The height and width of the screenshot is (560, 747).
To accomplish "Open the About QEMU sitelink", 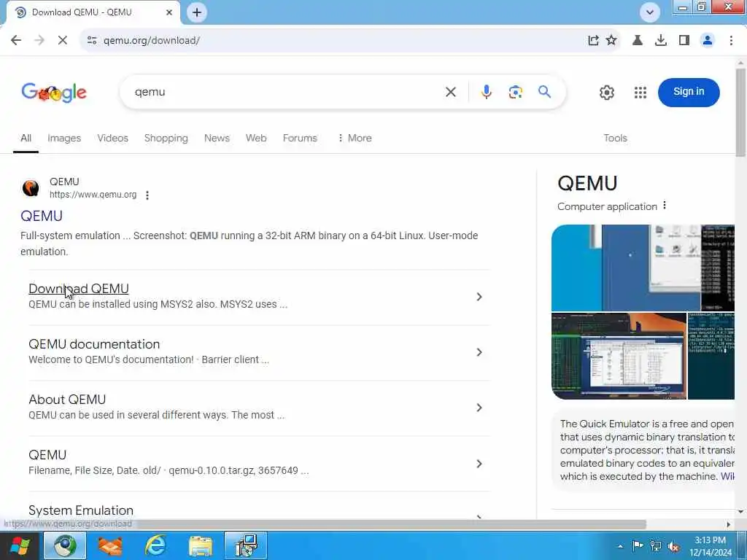I will coord(67,400).
